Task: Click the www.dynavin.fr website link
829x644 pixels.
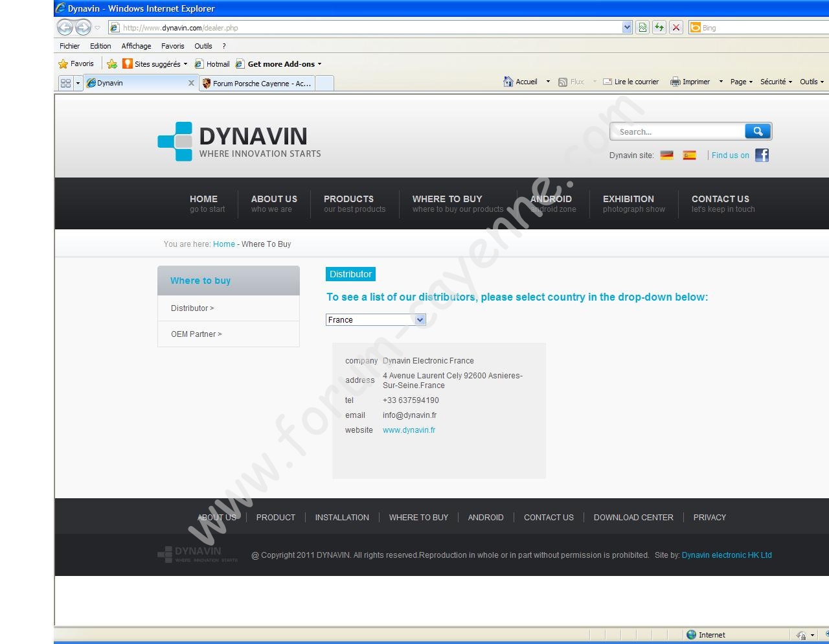Action: tap(409, 430)
